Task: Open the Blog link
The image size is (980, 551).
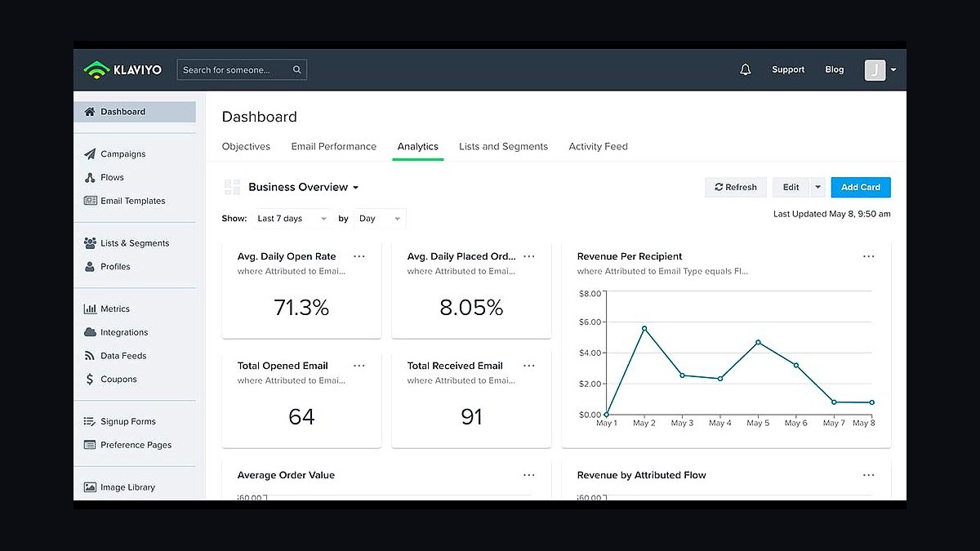Action: 835,70
